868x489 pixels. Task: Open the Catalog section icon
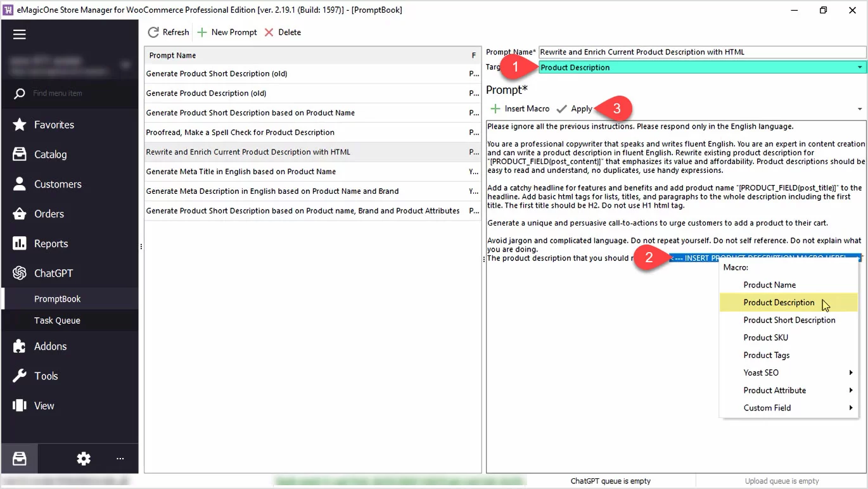(20, 155)
